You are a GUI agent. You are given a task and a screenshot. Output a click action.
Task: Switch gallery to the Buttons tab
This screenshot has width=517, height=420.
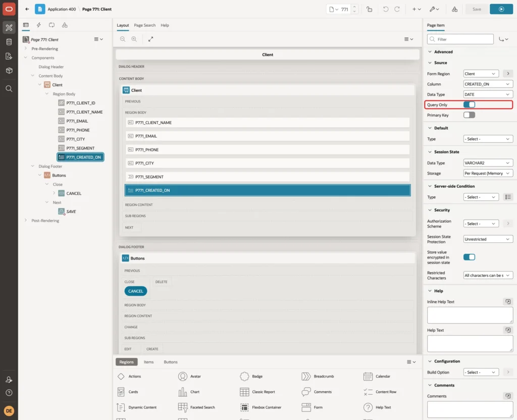tap(171, 362)
